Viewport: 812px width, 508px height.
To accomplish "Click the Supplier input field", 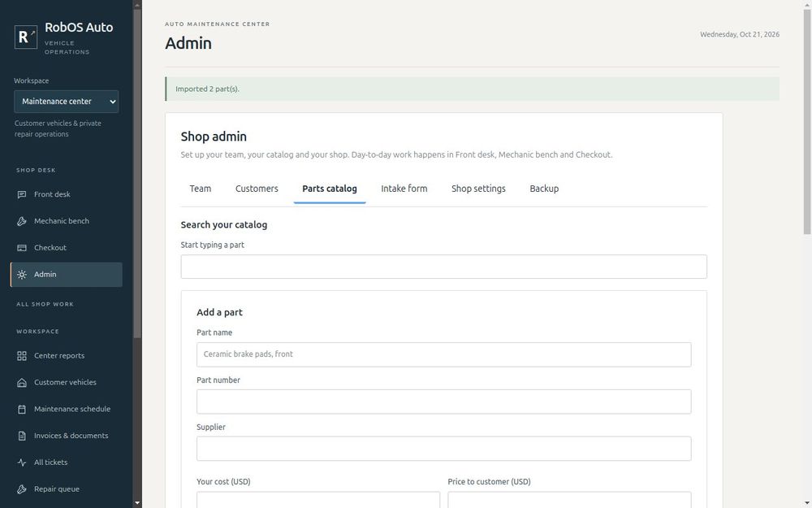I will [444, 449].
